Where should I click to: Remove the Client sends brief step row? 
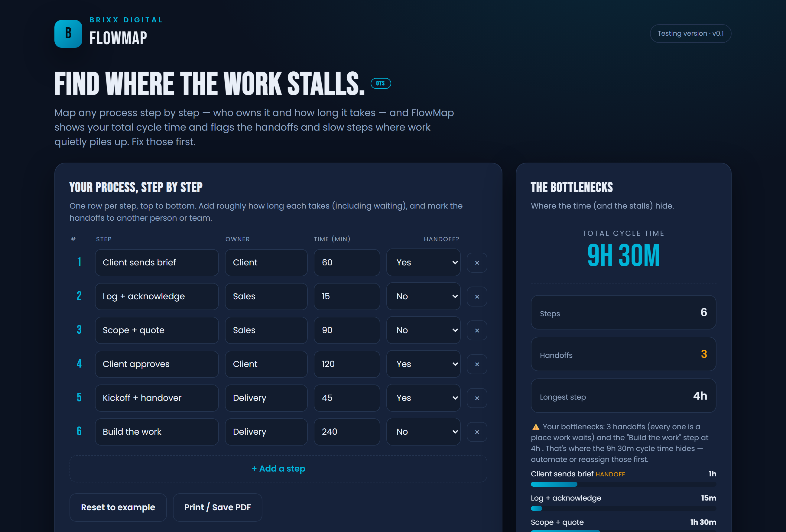(x=476, y=263)
